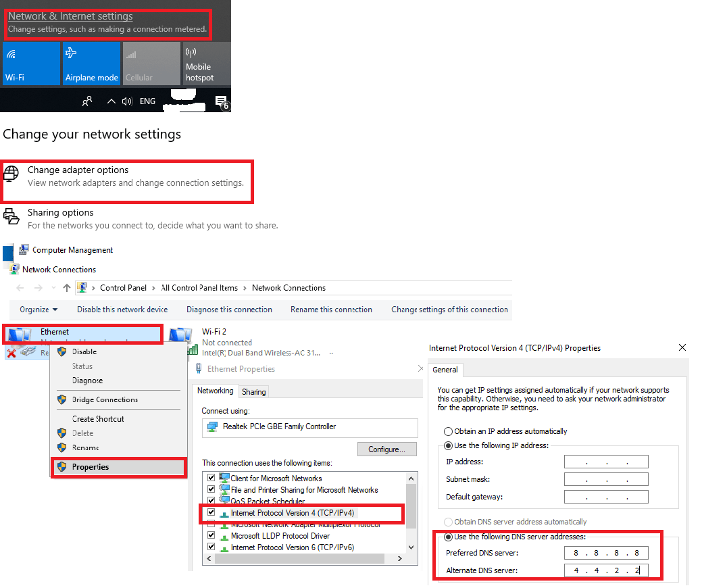Click the globe icon for adapter options
Screen dimensions: 702x588
tap(11, 174)
